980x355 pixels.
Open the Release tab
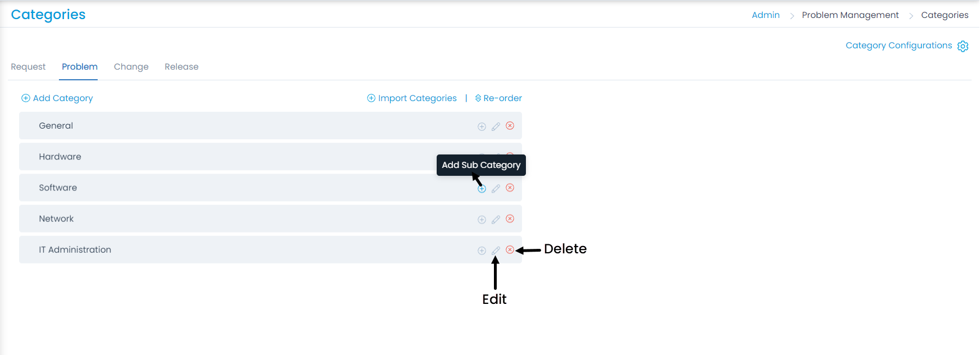[181, 67]
